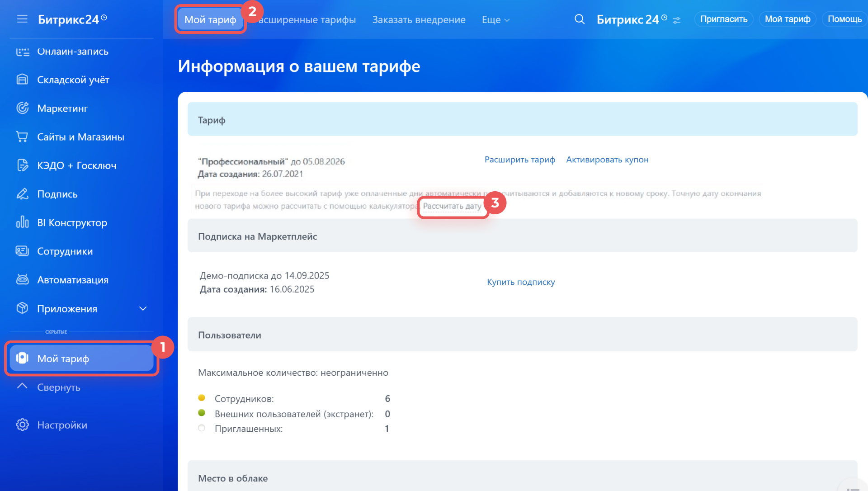Image resolution: width=868 pixels, height=491 pixels.
Task: Click the green Внешних пользователей legend dot
Action: click(202, 413)
